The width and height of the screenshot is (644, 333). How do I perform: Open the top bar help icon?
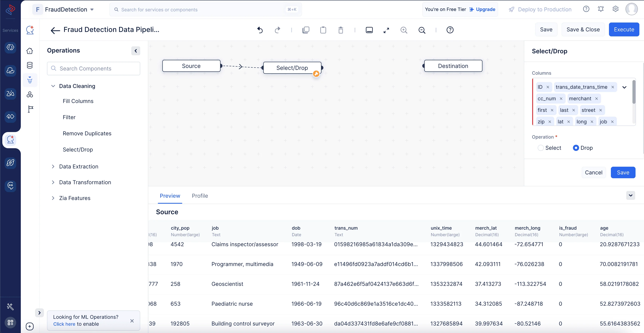click(586, 9)
